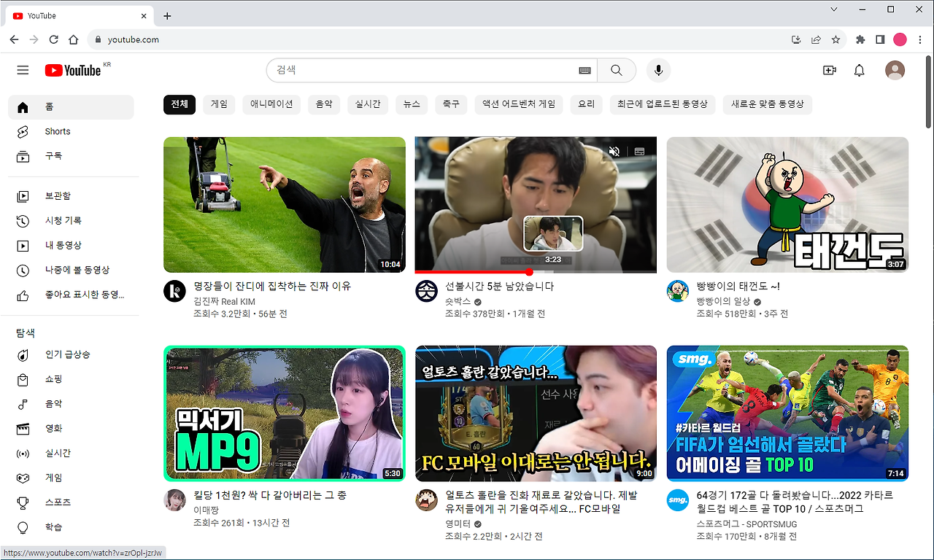Select the 애니메이션 filter chip
Image resolution: width=934 pixels, height=560 pixels.
click(271, 104)
